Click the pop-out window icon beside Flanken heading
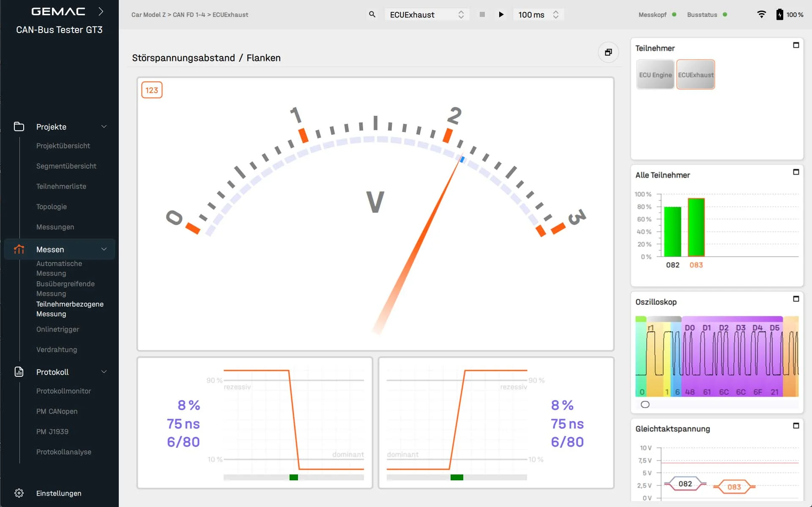Screen dimensions: 812x507 point(608,52)
